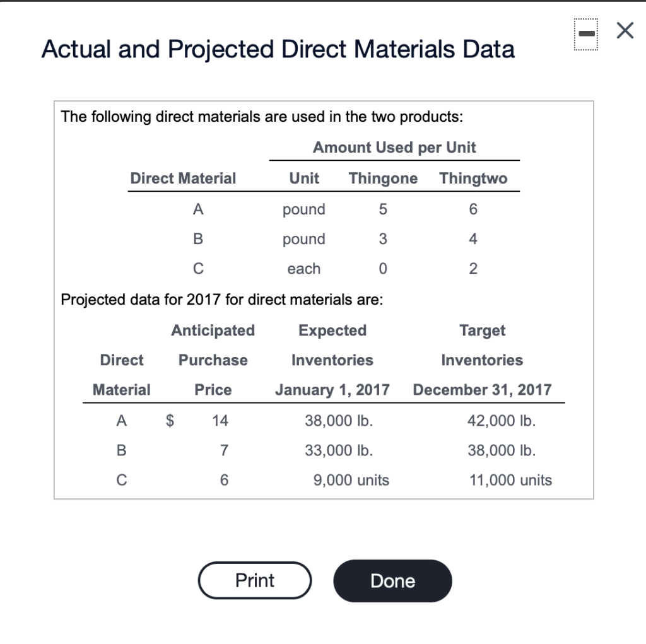646x644 pixels.
Task: Select the dialog title text
Action: [x=278, y=49]
